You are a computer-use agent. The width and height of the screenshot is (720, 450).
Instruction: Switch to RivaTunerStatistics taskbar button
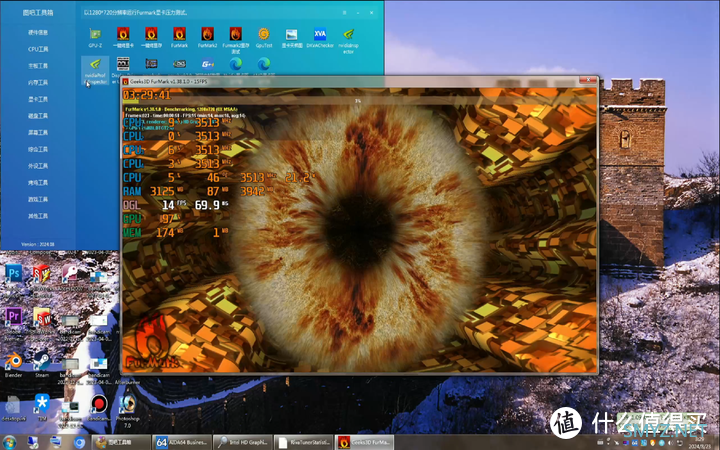pos(304,443)
